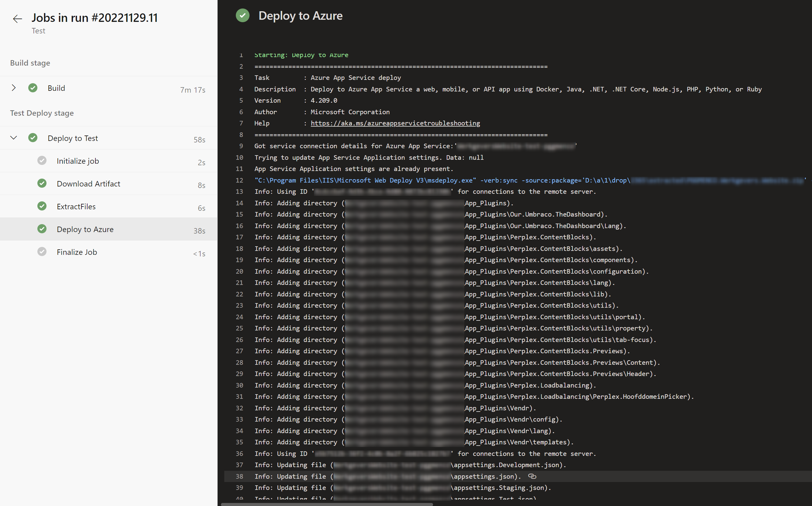812x506 pixels.
Task: Click the 'Test Deploy stage' heading
Action: 42,113
